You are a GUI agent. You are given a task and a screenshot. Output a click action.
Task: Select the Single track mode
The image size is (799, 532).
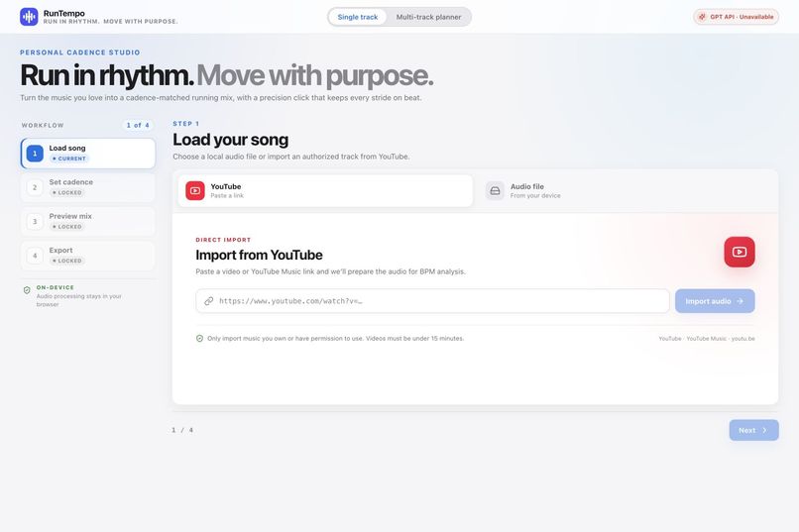pyautogui.click(x=358, y=17)
